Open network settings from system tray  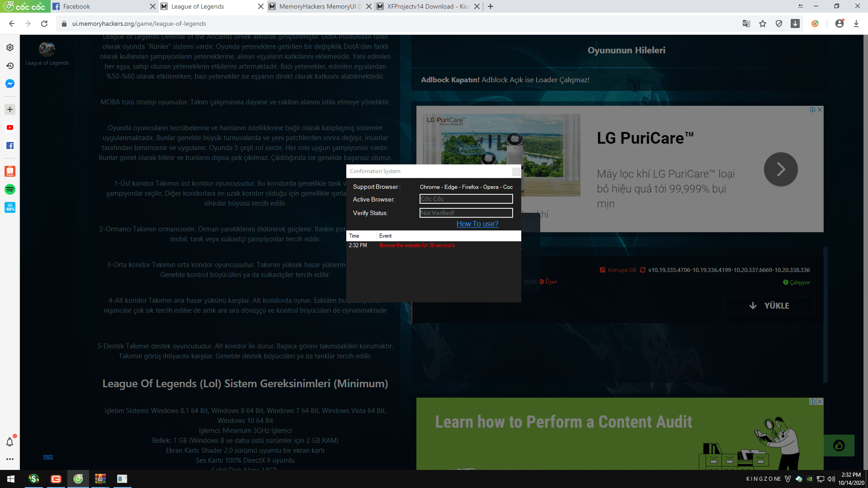point(821,479)
